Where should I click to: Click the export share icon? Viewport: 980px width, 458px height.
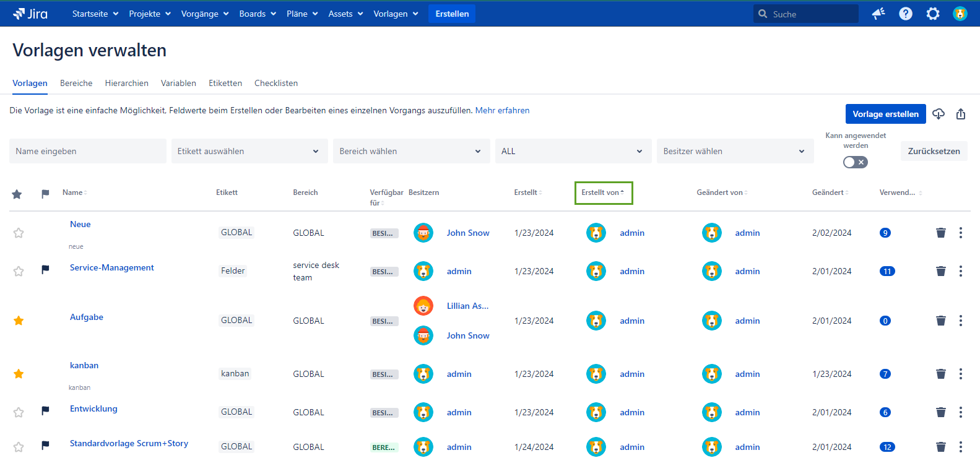coord(961,114)
